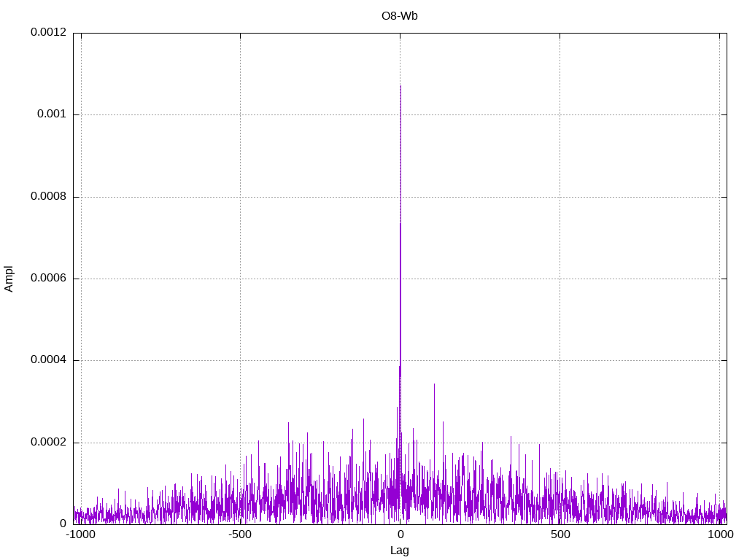This screenshot has width=747, height=560.
Task: Click the main correlation peak near lag 0
Action: (x=400, y=87)
